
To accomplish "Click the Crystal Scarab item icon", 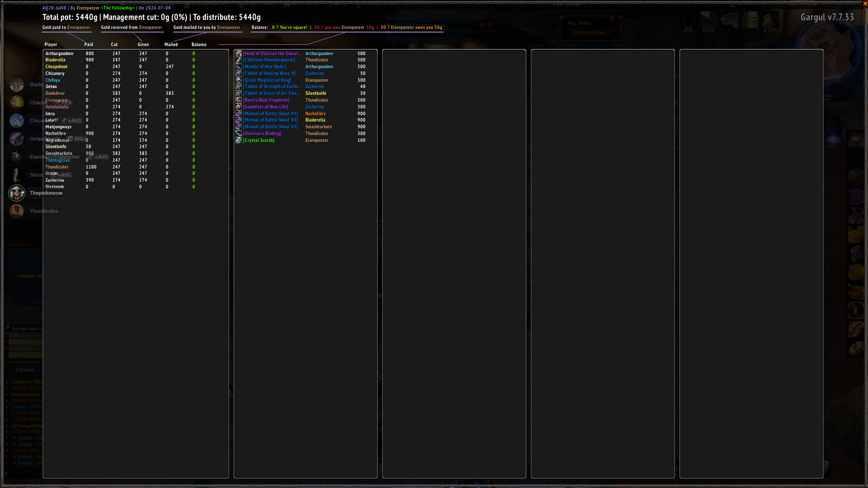I will 238,140.
